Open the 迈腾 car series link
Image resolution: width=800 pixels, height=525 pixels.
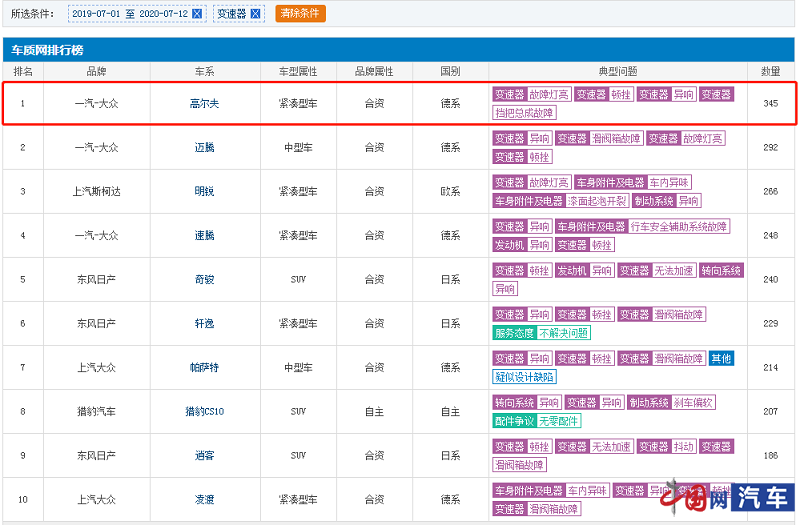[204, 147]
